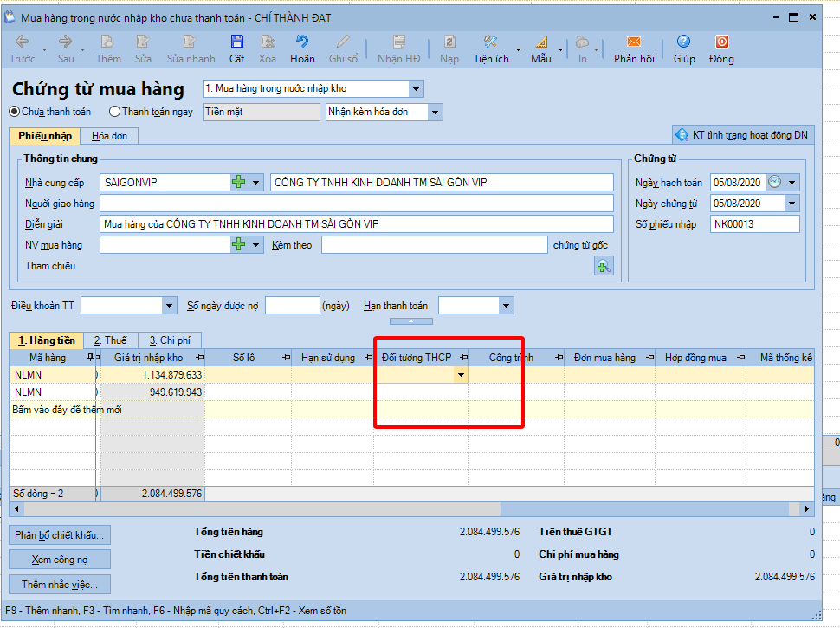Select Thanh toán ngay radio button
The width and height of the screenshot is (840, 628).
tap(114, 112)
